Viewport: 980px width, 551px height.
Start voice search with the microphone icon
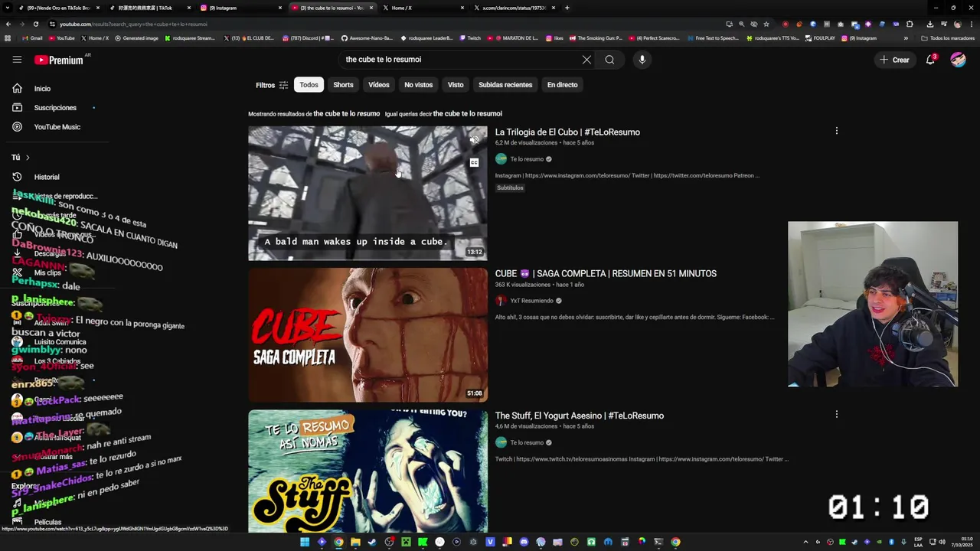pos(642,60)
